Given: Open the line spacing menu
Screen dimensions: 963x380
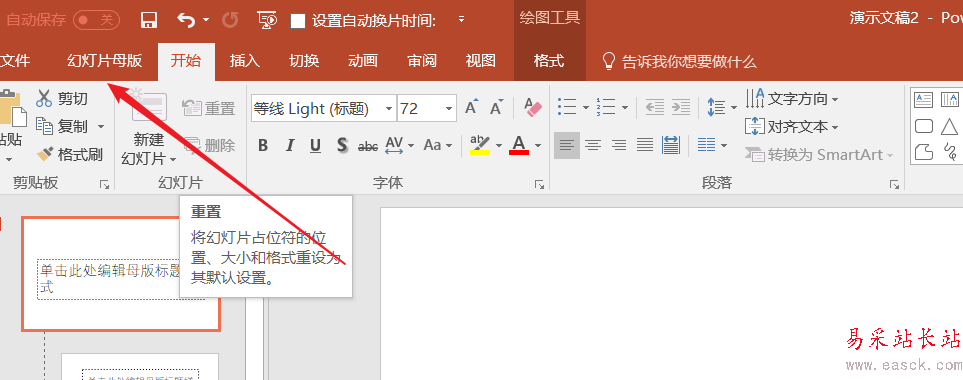Looking at the screenshot, I should tap(722, 108).
